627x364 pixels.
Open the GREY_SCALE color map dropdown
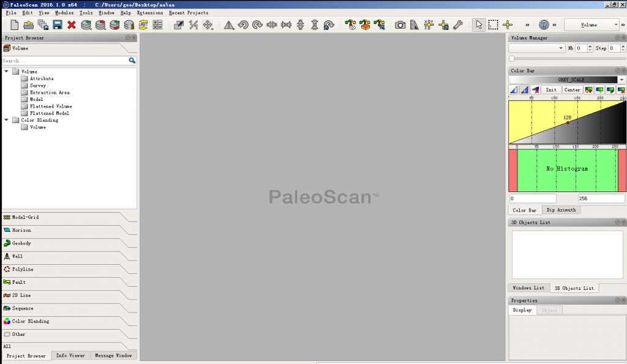tap(621, 80)
